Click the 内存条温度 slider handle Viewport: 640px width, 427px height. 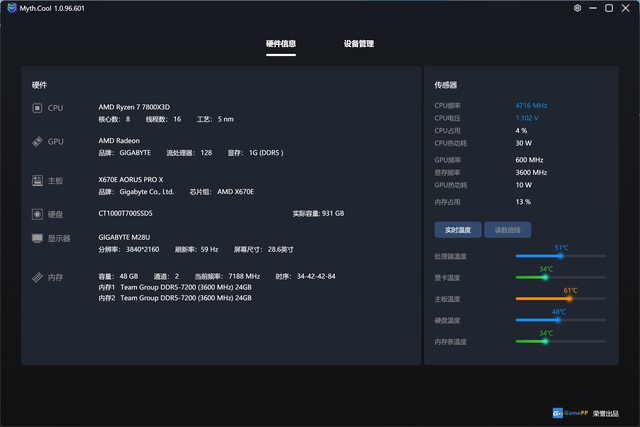pyautogui.click(x=545, y=341)
